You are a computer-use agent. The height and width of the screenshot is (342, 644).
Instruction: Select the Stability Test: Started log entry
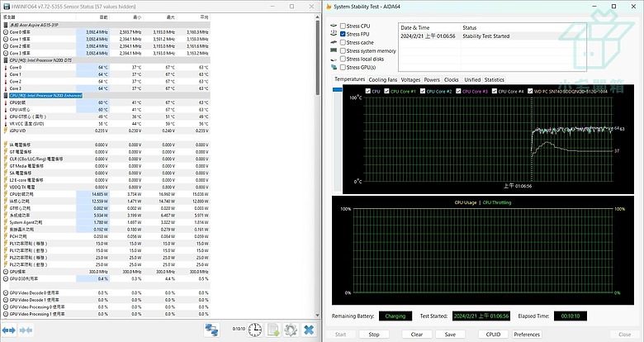[x=492, y=36]
